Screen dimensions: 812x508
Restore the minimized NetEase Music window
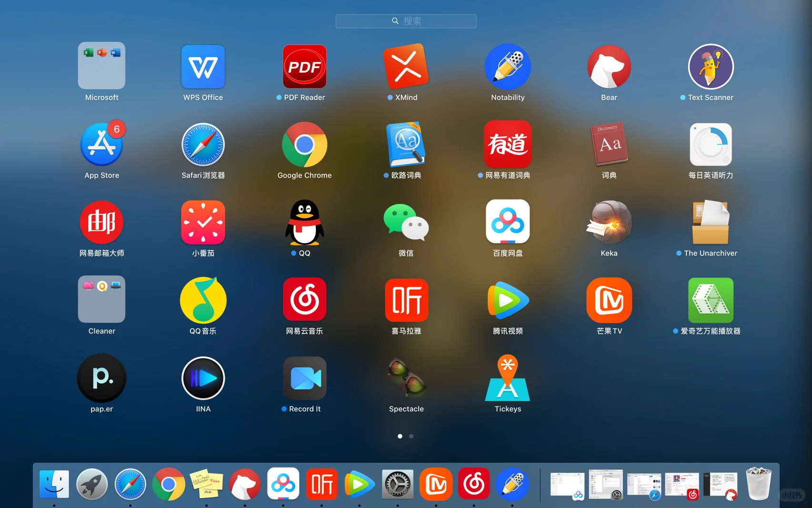682,486
